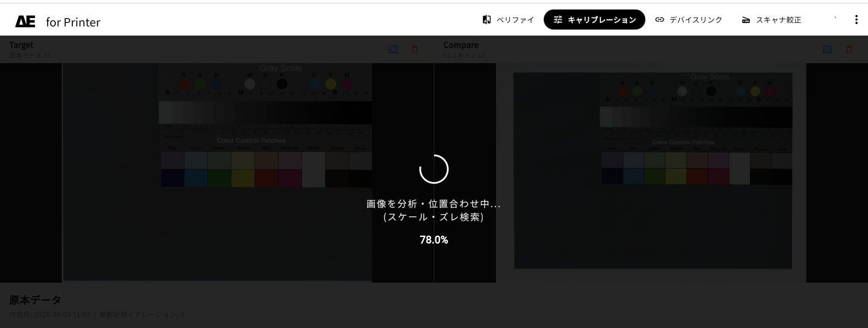Select the キャリブレーション tab

[x=594, y=19]
